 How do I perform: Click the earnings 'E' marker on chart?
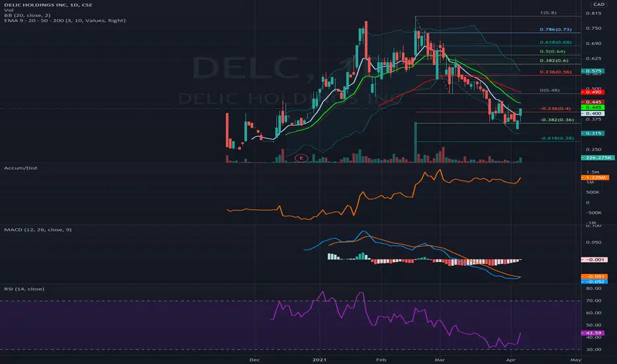(x=301, y=158)
